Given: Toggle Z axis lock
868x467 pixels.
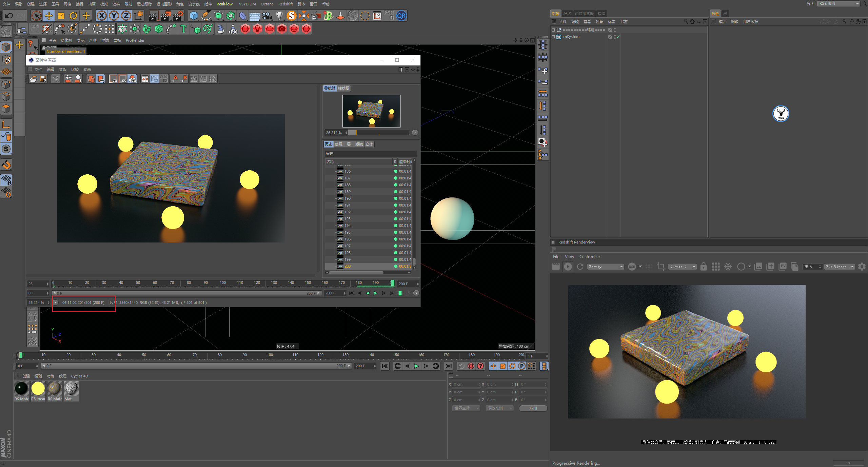Looking at the screenshot, I should coord(126,16).
